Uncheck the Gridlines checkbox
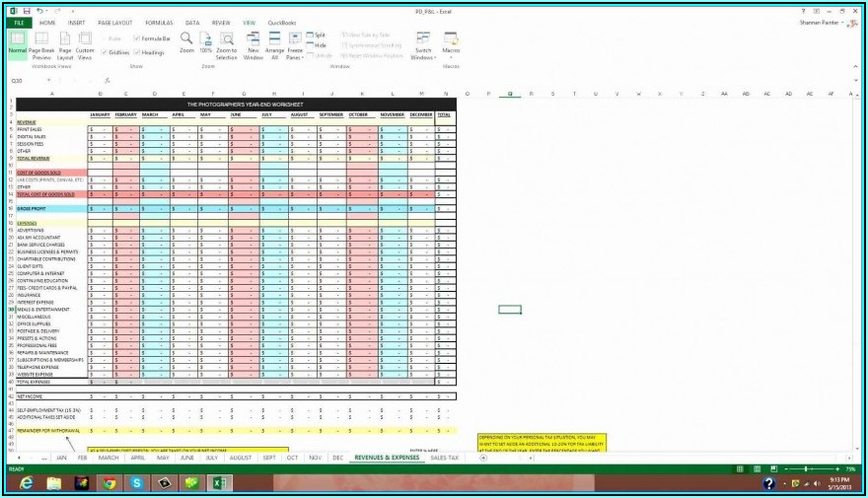868x498 pixels. pos(106,52)
